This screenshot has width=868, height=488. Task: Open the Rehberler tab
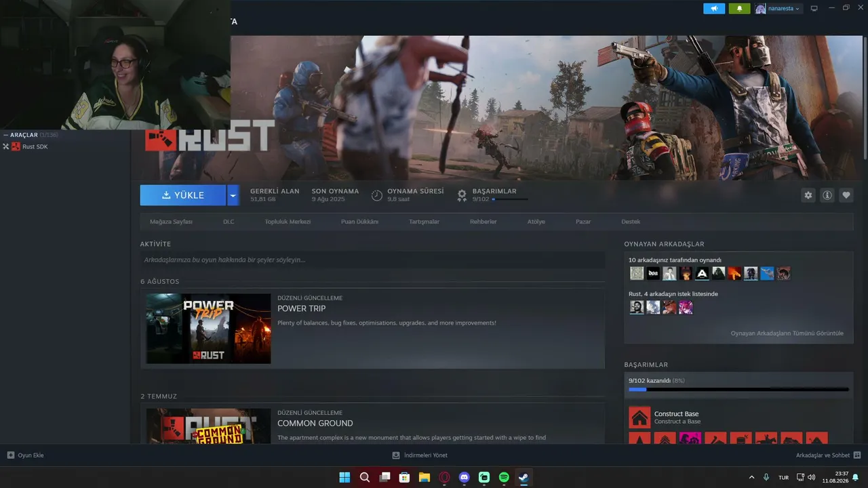484,222
